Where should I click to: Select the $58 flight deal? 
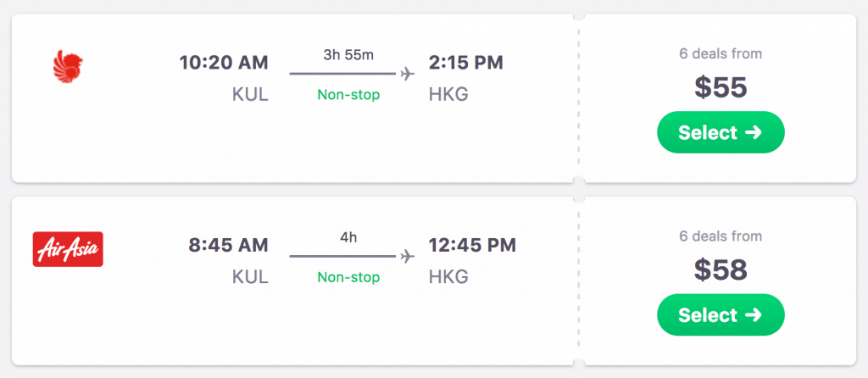point(721,315)
